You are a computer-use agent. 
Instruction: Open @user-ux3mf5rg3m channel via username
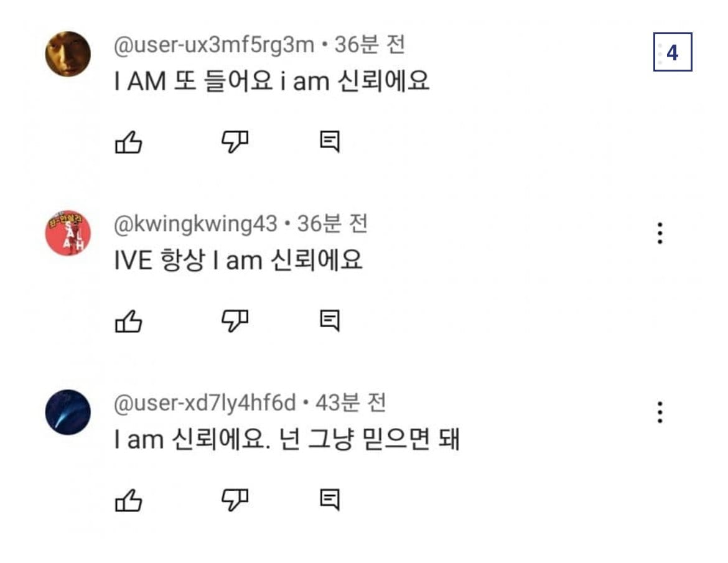point(214,45)
